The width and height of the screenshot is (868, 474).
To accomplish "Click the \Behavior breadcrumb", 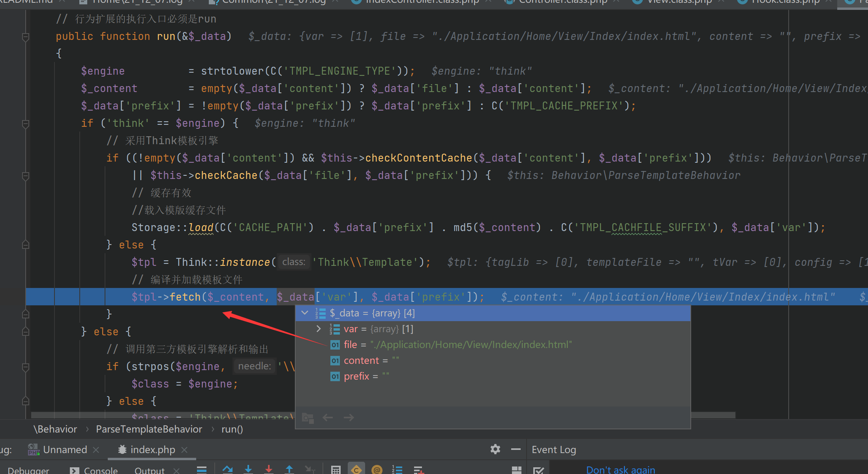I will [55, 429].
